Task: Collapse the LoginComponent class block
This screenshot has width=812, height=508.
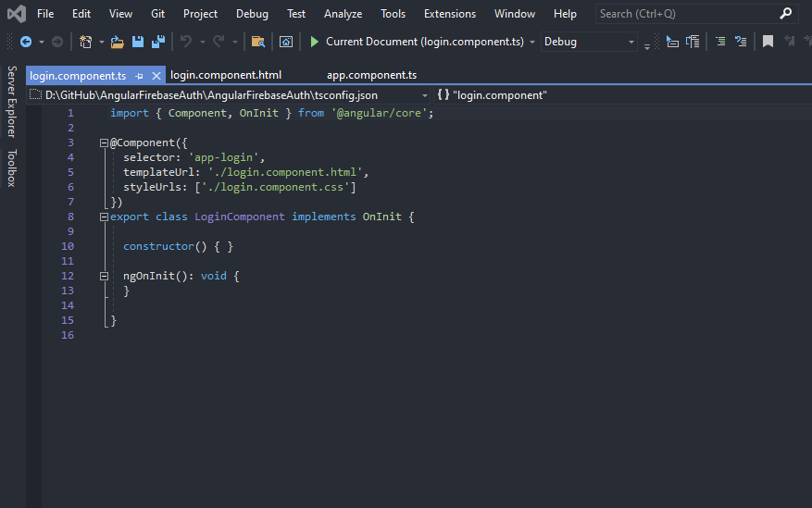Action: [103, 217]
